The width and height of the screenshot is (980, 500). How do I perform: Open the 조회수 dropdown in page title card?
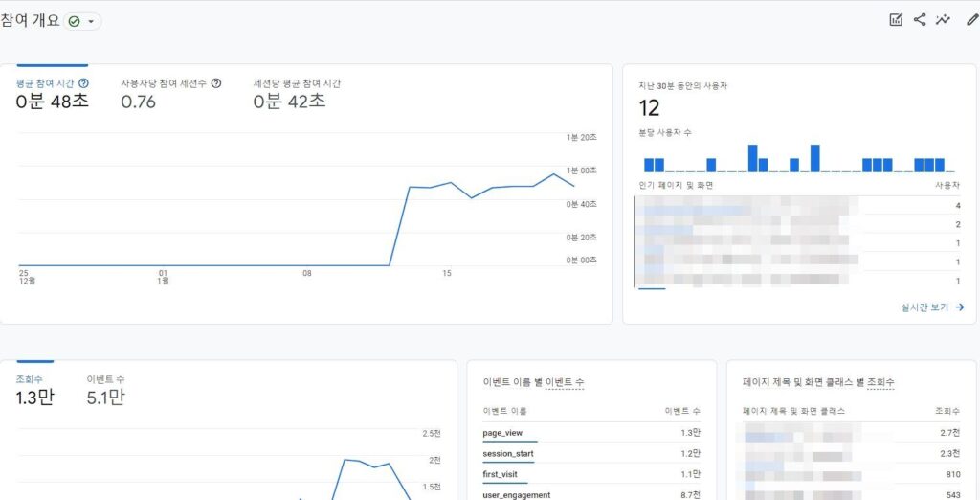[x=880, y=382]
